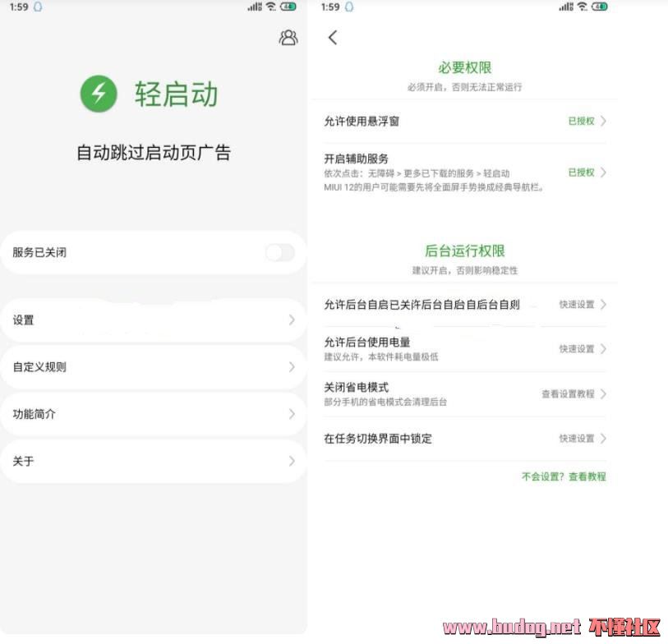Tap chevron next to 辅助服务 已授权
The width and height of the screenshot is (668, 644).
pyautogui.click(x=603, y=172)
